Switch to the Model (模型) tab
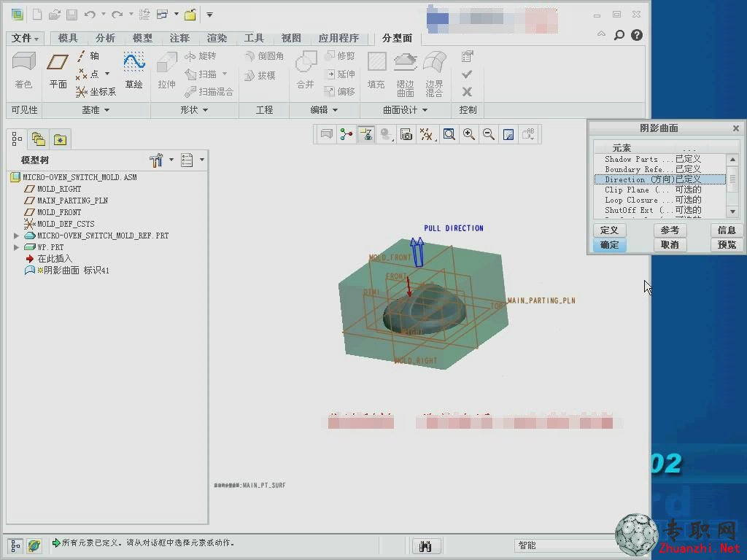Viewport: 747px width, 560px height. (x=142, y=38)
